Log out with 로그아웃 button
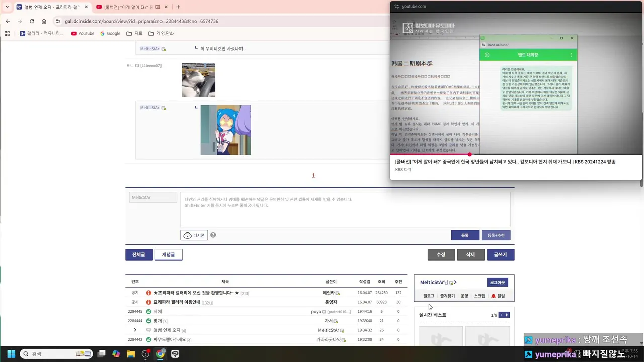 (497, 282)
